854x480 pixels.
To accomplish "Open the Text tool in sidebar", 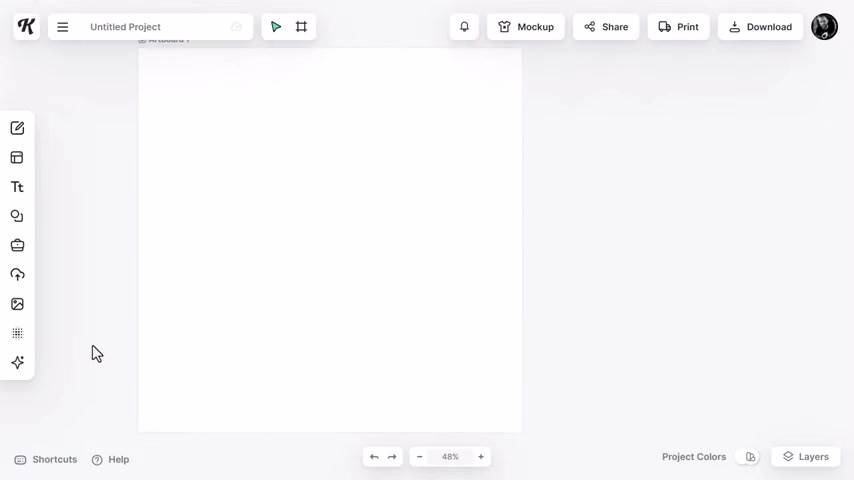I will [x=17, y=187].
